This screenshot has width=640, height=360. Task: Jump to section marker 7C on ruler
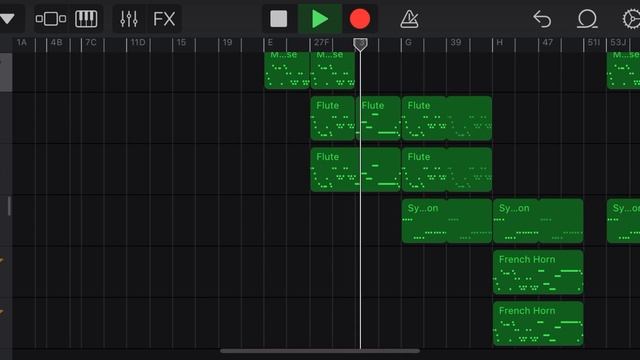click(91, 42)
